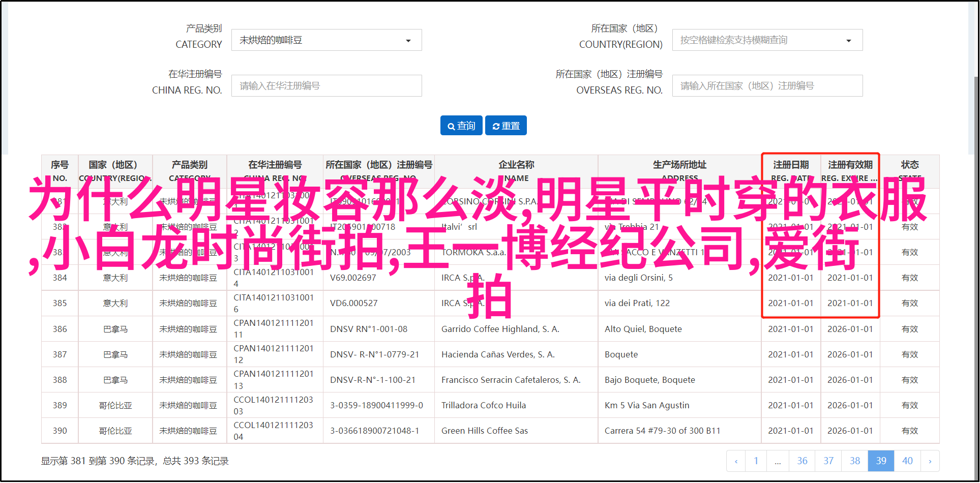Go to next page using right arrow
This screenshot has width=980, height=483.
coord(930,461)
